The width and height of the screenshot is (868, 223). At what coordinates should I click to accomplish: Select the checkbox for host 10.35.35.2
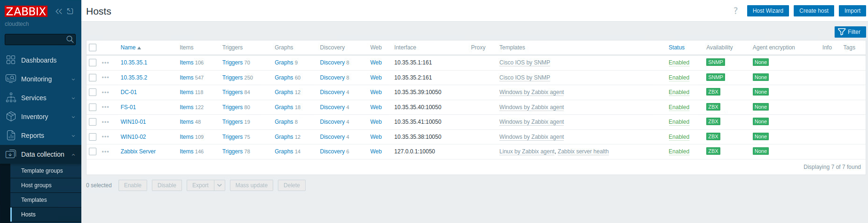pyautogui.click(x=93, y=78)
